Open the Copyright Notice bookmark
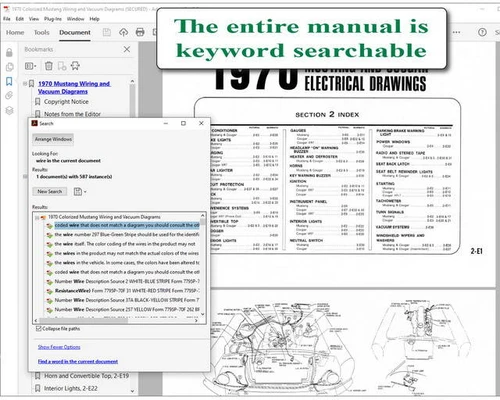The image size is (500, 400). (66, 102)
